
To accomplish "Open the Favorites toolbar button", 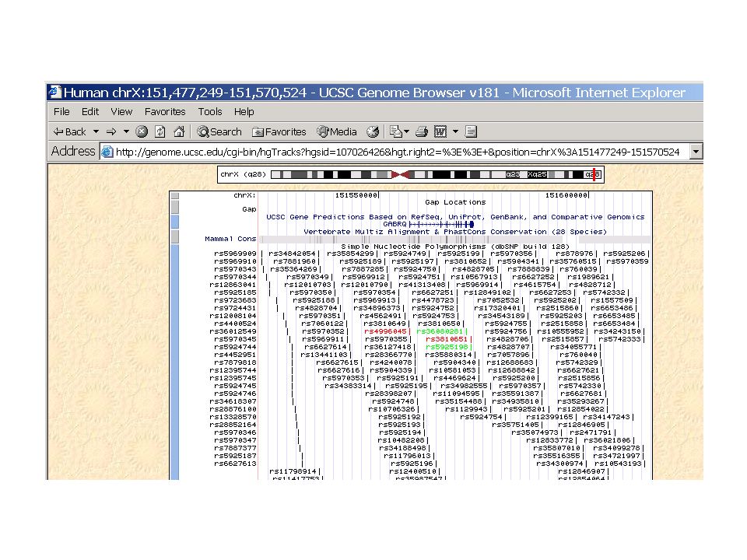I will click(x=279, y=132).
